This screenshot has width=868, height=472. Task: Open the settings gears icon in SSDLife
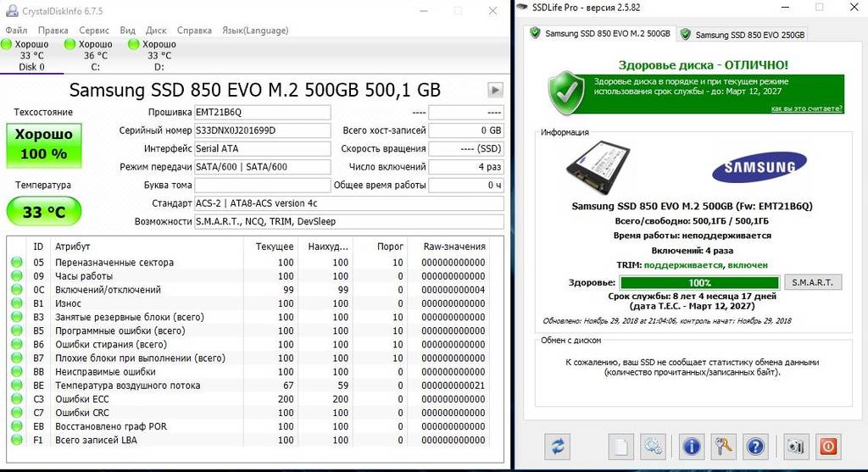[x=653, y=446]
